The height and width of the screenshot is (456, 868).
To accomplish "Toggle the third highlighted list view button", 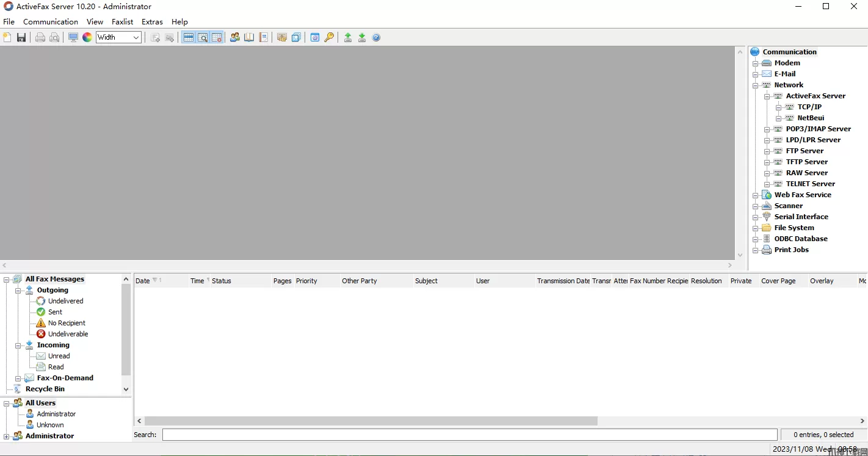I will pyautogui.click(x=217, y=37).
